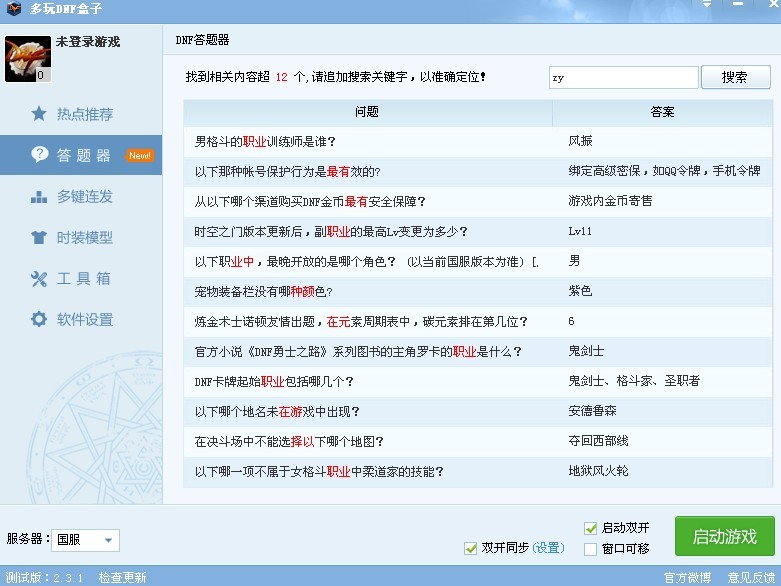Select the row 最晚开放的是哪个角色?

click(478, 261)
